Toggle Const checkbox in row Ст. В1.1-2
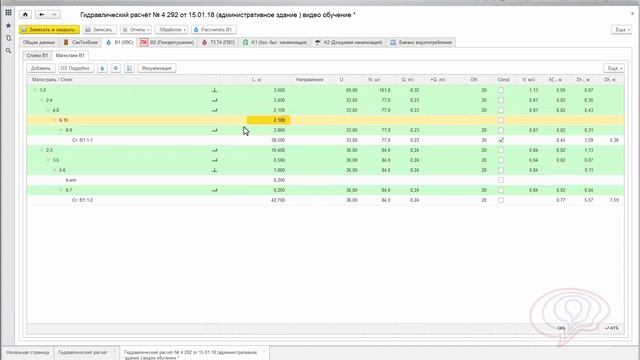640x360 pixels. click(501, 200)
